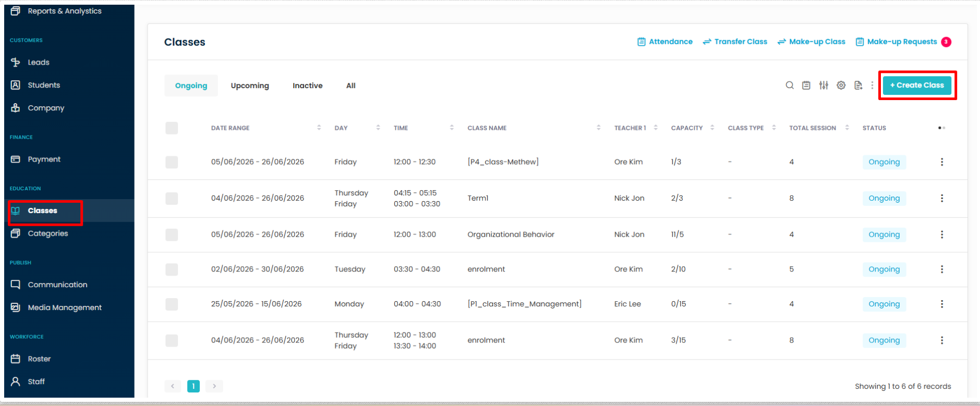Screen dimensions: 980x406
Task: Sort by the Capacity column
Action: click(712, 128)
